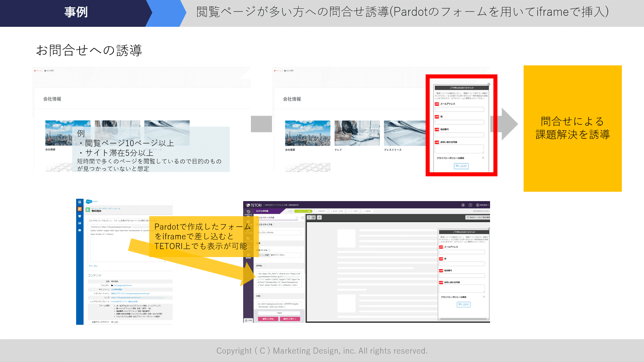Select step 1 creative settings tab
The width and height of the screenshot is (644, 362).
(x=303, y=211)
